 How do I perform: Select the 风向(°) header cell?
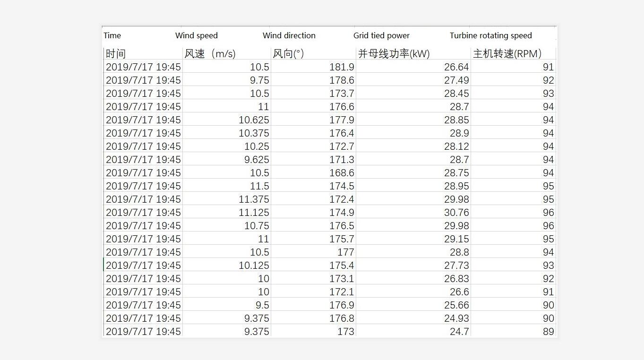pyautogui.click(x=313, y=53)
